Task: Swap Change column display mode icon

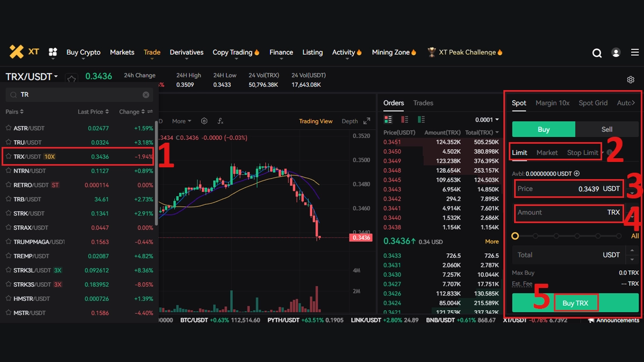Action: pos(150,112)
